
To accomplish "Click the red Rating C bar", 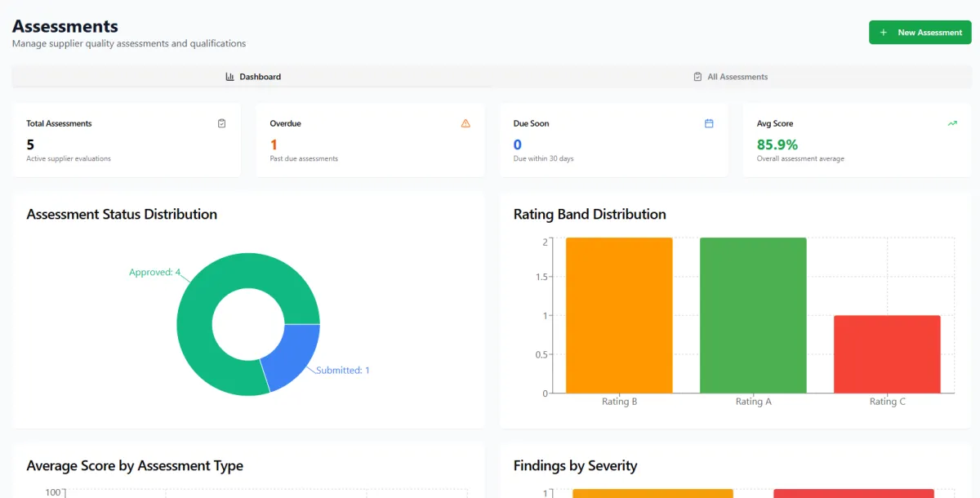I will pyautogui.click(x=887, y=354).
